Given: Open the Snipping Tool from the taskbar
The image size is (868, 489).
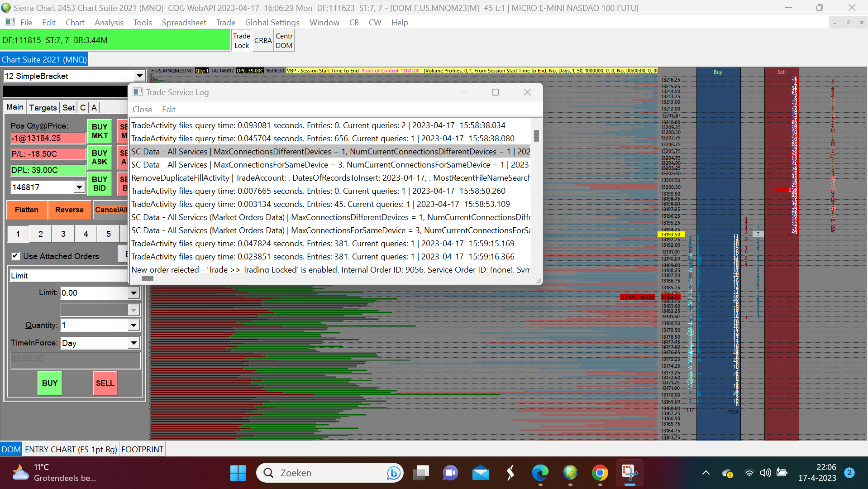Looking at the screenshot, I should [630, 473].
